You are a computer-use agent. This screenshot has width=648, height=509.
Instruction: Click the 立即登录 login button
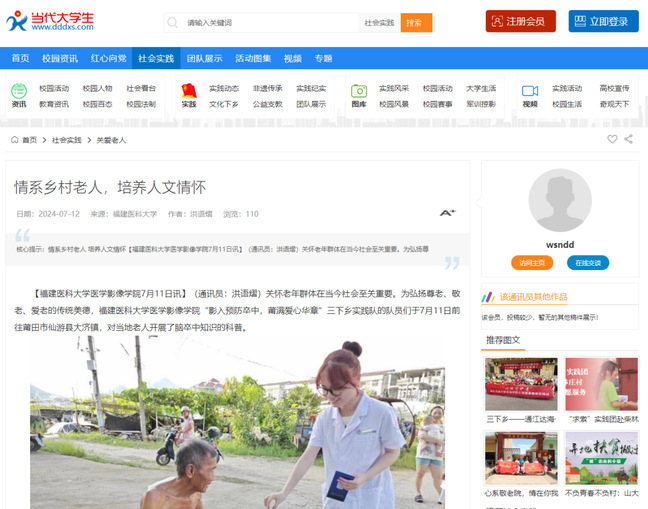pyautogui.click(x=603, y=21)
